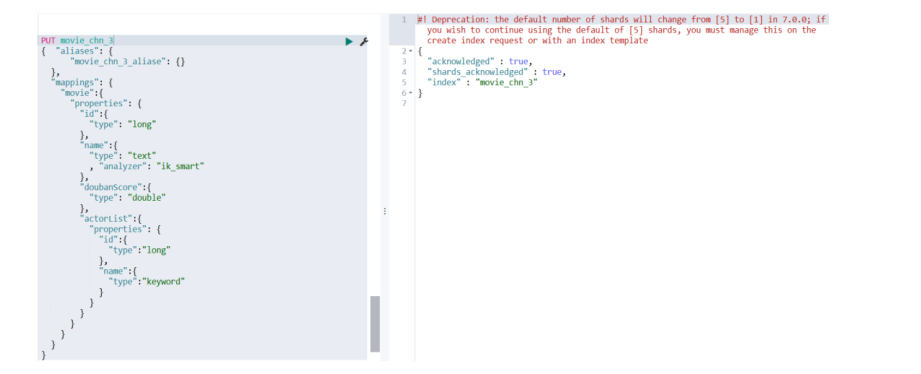
Task: Click line number 7 in the response gutter
Action: [x=404, y=104]
